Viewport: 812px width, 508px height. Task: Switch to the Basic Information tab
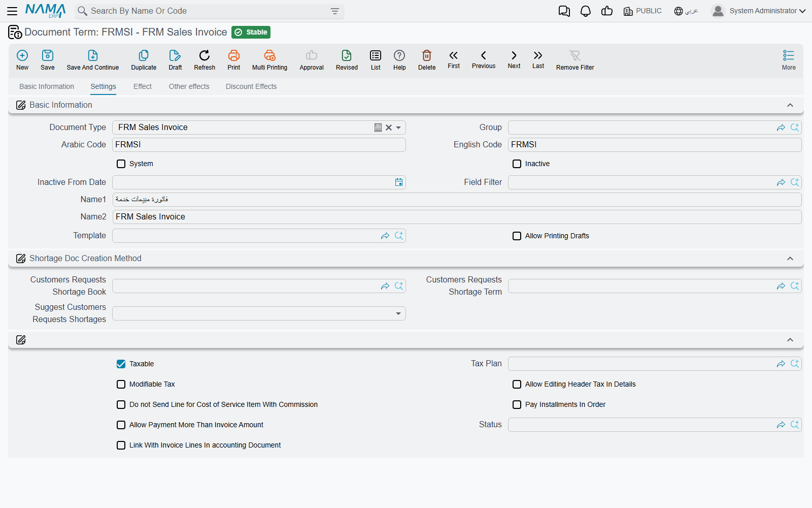pos(47,86)
